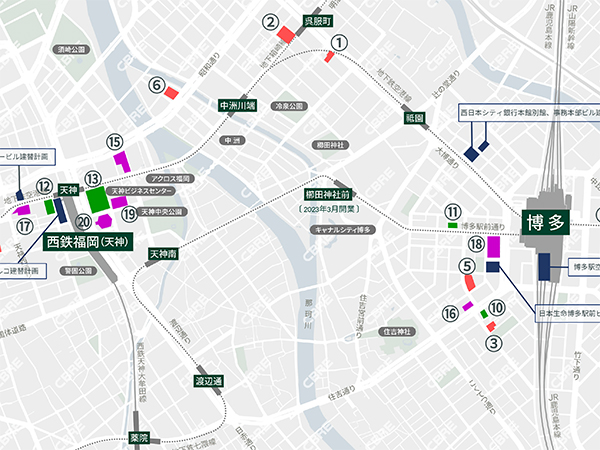The width and height of the screenshot is (600, 450).
Task: Click the circled number 3 marker
Action: (492, 342)
